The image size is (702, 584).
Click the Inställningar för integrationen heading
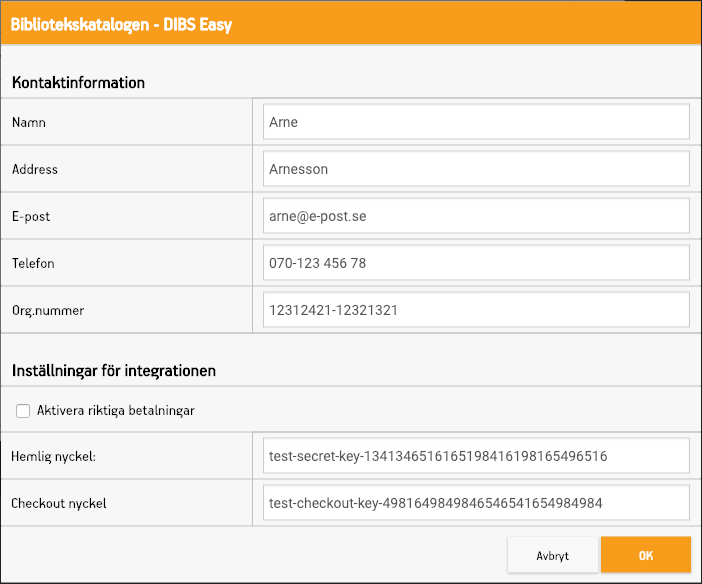coord(114,371)
